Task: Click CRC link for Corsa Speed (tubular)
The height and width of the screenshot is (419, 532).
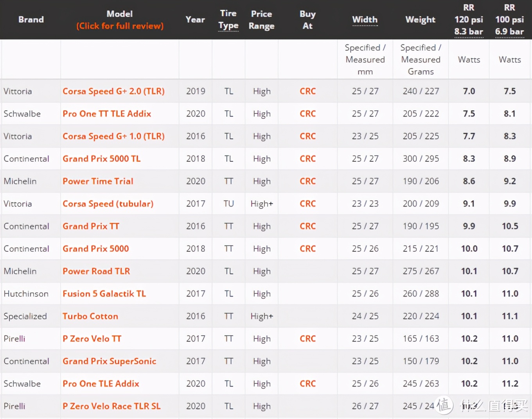Action: click(308, 204)
